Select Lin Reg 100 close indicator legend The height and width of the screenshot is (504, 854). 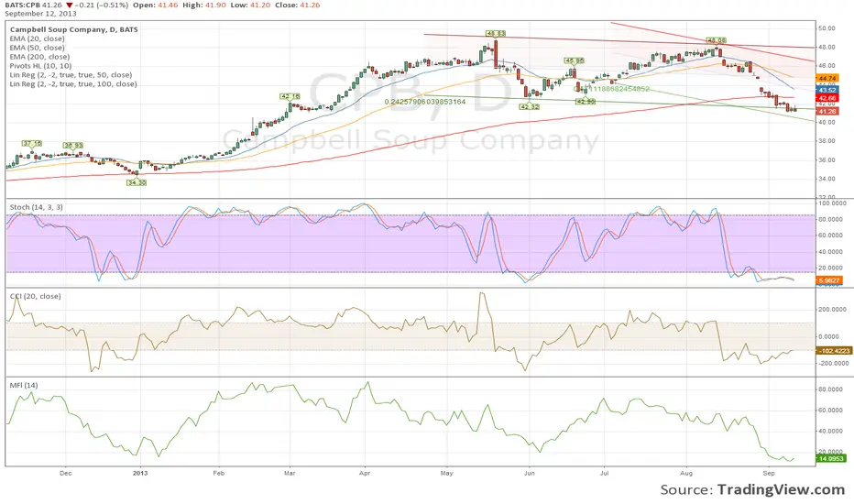[x=73, y=84]
